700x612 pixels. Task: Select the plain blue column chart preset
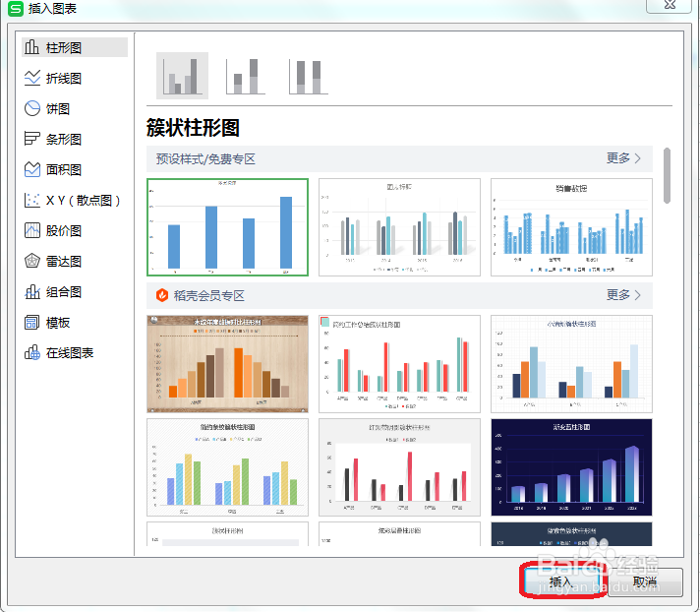[228, 227]
